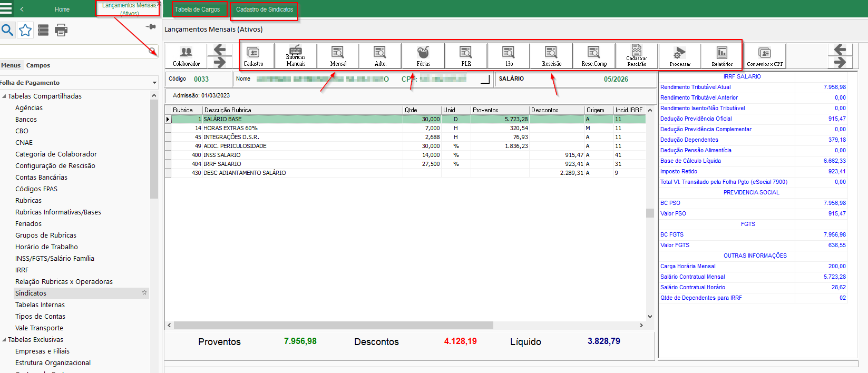Open the hamburger menu icon
This screenshot has height=373, width=868.
click(6, 8)
